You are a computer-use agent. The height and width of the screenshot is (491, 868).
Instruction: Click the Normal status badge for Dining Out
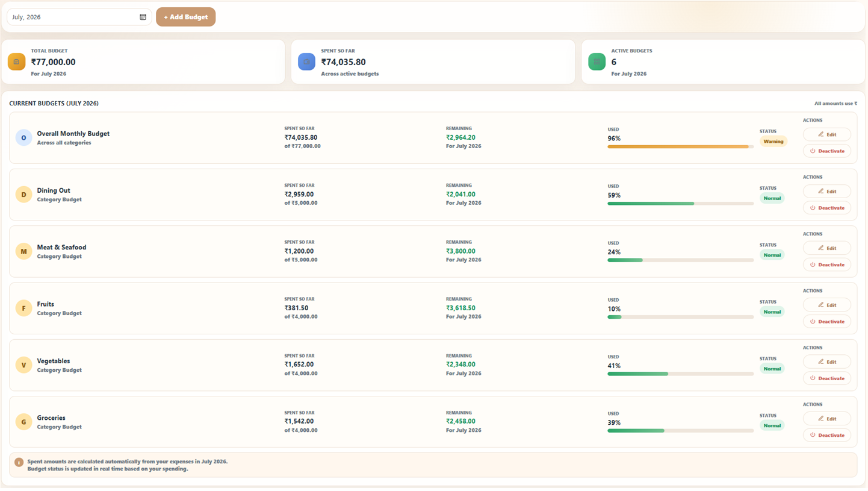coord(772,198)
